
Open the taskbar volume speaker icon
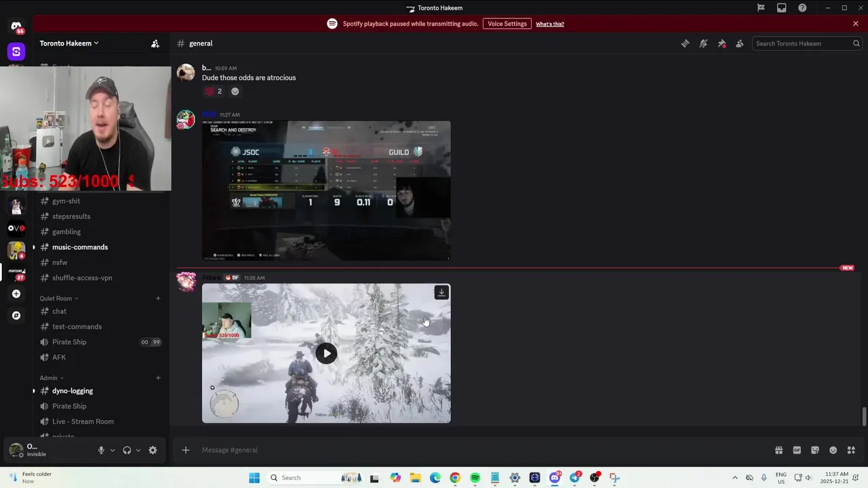coord(808,478)
